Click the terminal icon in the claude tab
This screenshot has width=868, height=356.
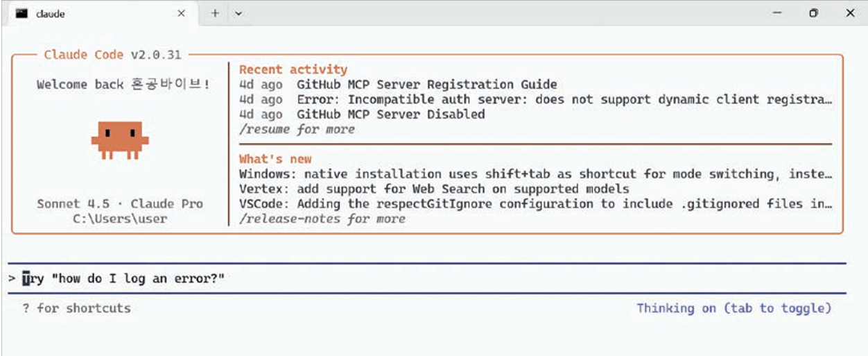click(21, 13)
